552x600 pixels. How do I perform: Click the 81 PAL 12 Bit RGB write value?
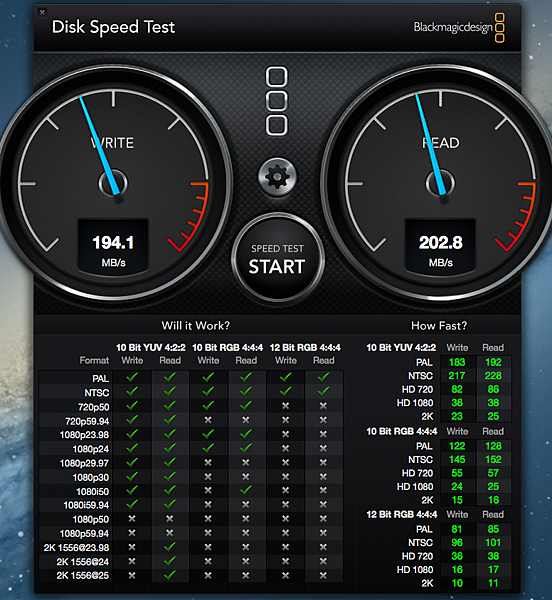457,529
